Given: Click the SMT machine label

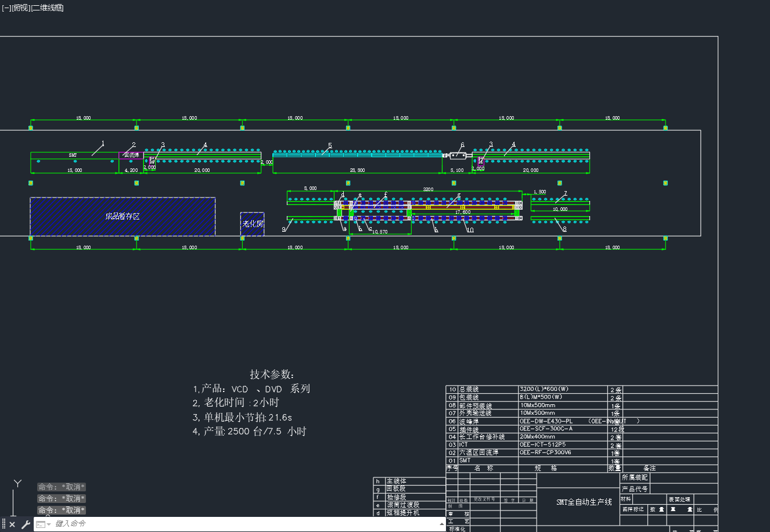Looking at the screenshot, I should (73, 155).
